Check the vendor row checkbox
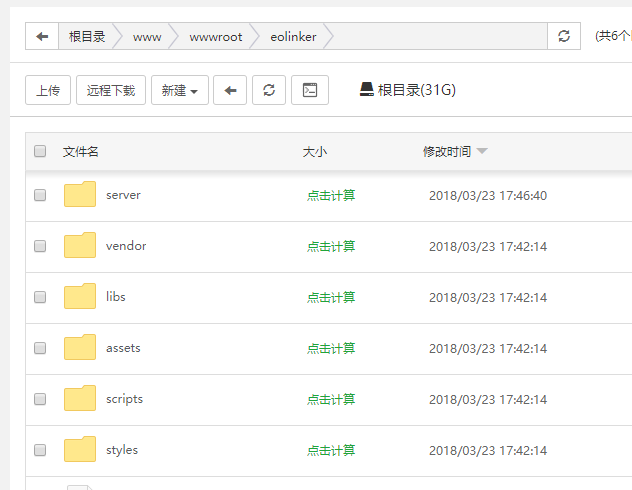 click(40, 246)
